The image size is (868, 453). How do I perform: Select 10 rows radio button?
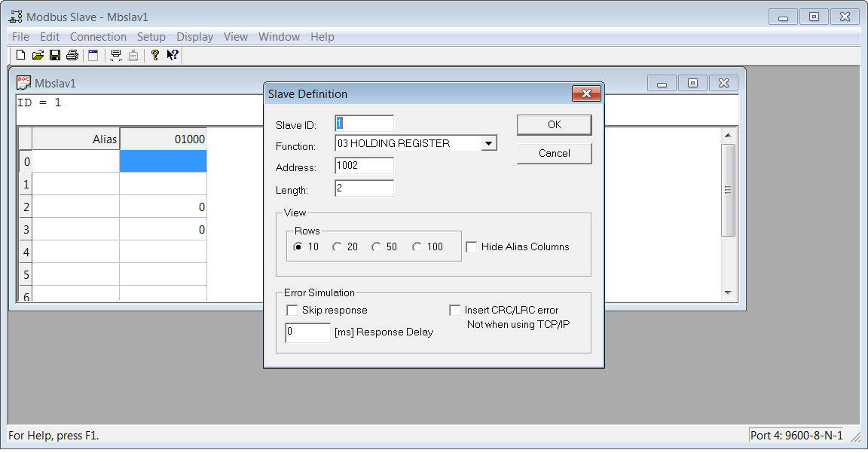[x=298, y=247]
